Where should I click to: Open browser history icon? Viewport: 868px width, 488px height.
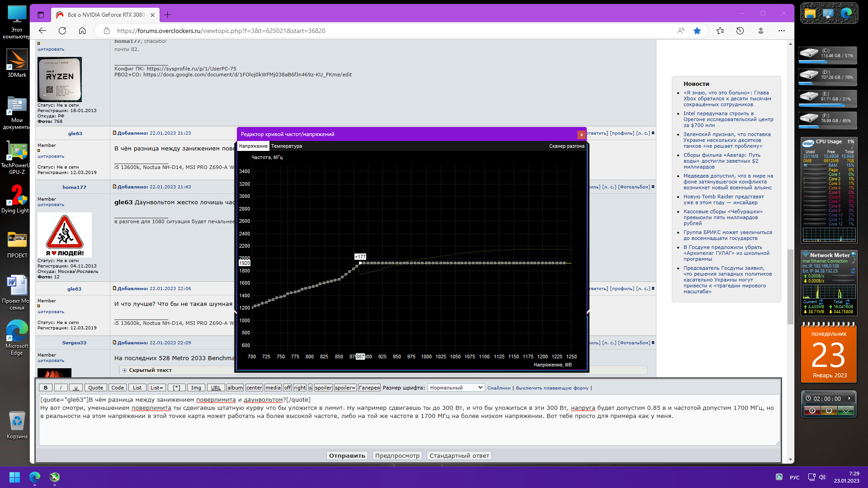(740, 31)
